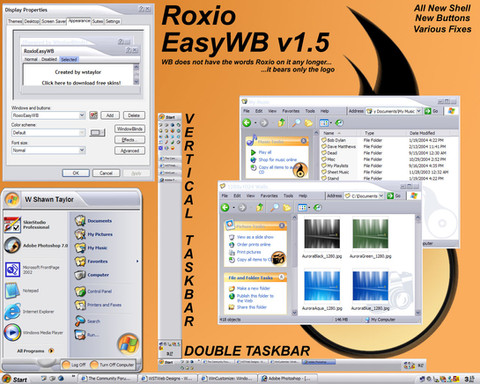Viewport: 480px width, 384px height.
Task: Open Printers and Faxes in Start menu
Action: [x=98, y=305]
